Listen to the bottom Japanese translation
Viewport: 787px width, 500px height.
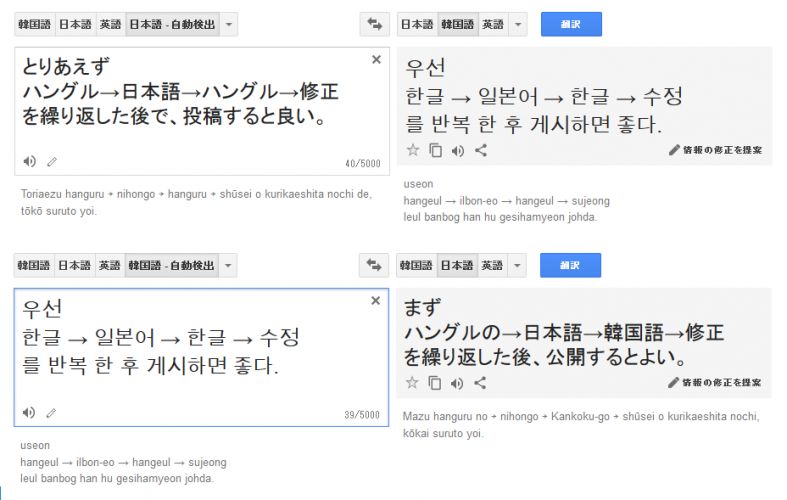(x=458, y=383)
